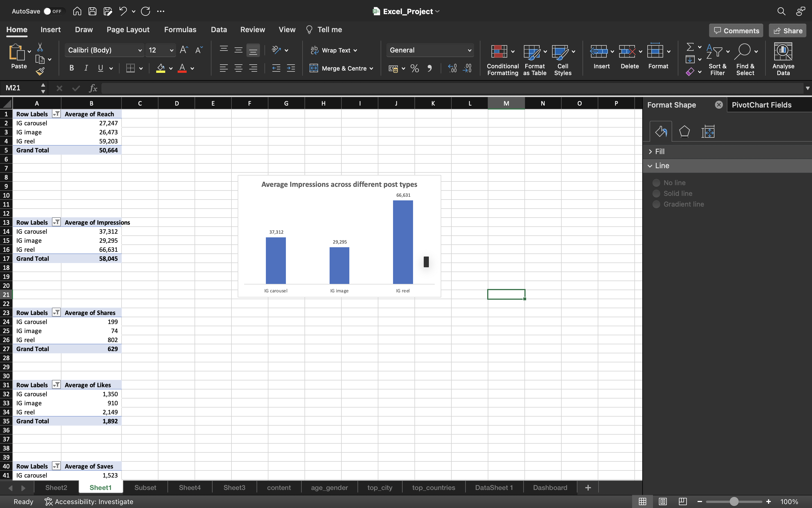Image resolution: width=812 pixels, height=508 pixels.
Task: Switch to Page Layout view
Action: pos(663,501)
